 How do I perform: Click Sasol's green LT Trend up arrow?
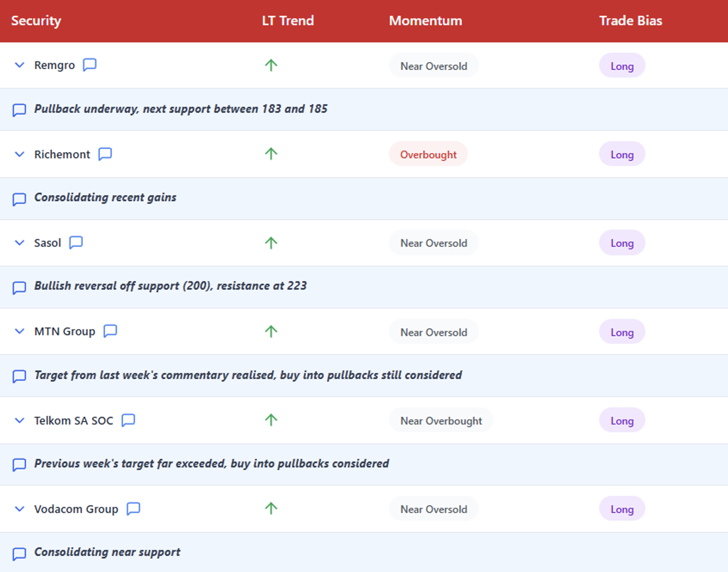click(271, 243)
